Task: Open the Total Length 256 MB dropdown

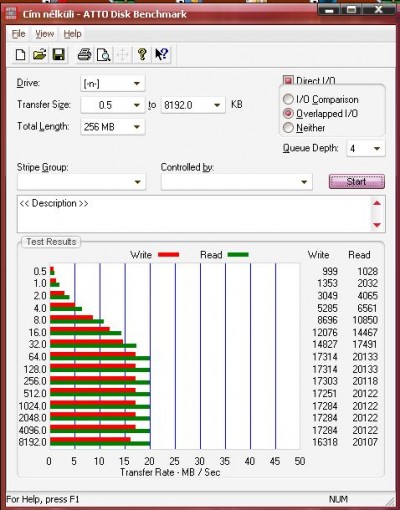Action: (113, 127)
